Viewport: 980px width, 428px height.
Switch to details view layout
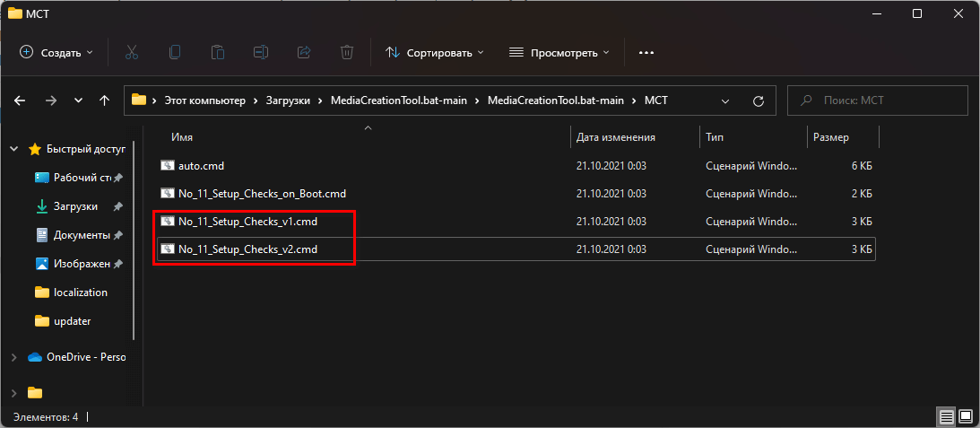pos(946,417)
